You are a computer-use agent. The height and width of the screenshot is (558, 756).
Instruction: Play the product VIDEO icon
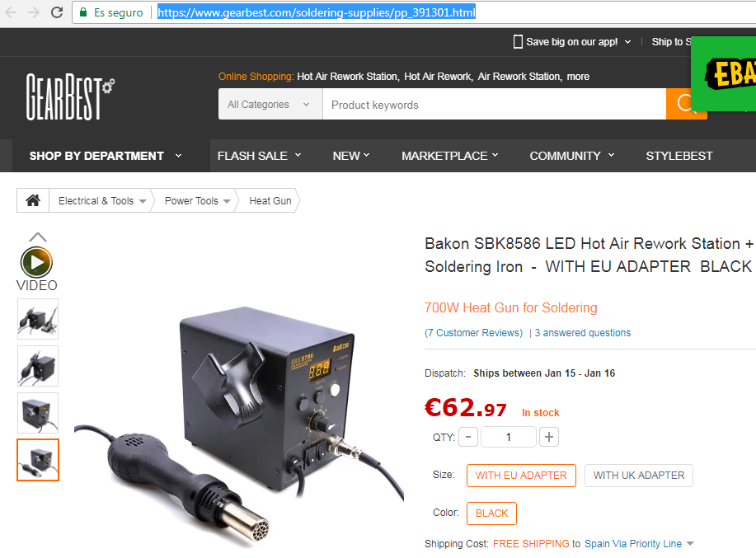(36, 263)
